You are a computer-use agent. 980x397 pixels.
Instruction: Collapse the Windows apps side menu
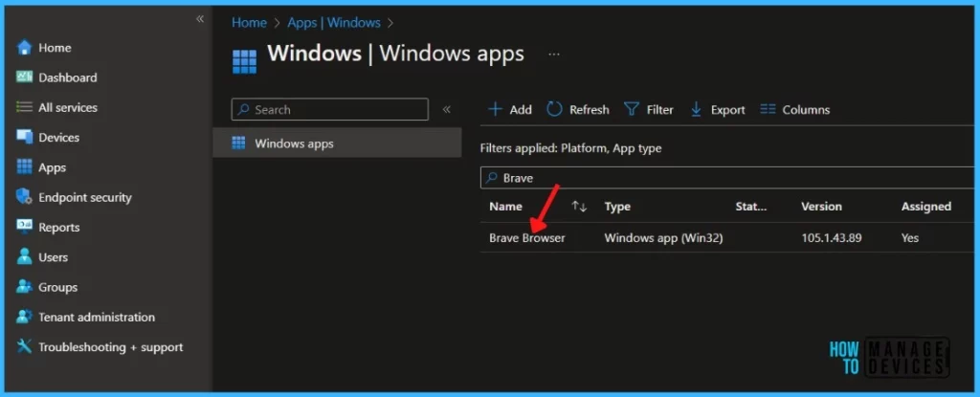coord(446,109)
